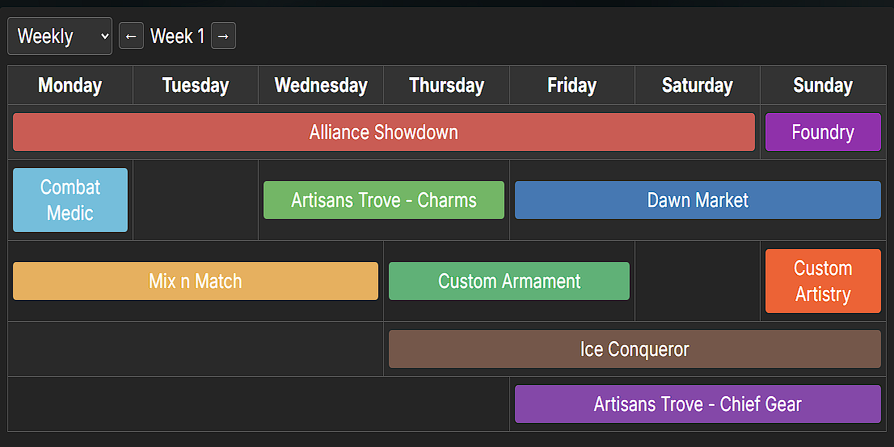
Task: Click the Week 1 label
Action: coord(177,37)
